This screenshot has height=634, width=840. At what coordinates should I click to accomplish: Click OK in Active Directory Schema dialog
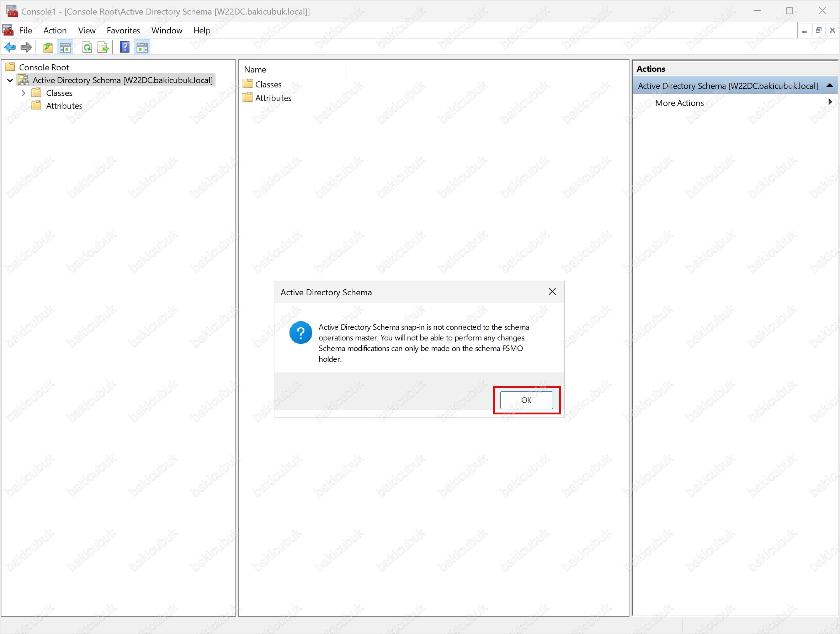coord(526,400)
